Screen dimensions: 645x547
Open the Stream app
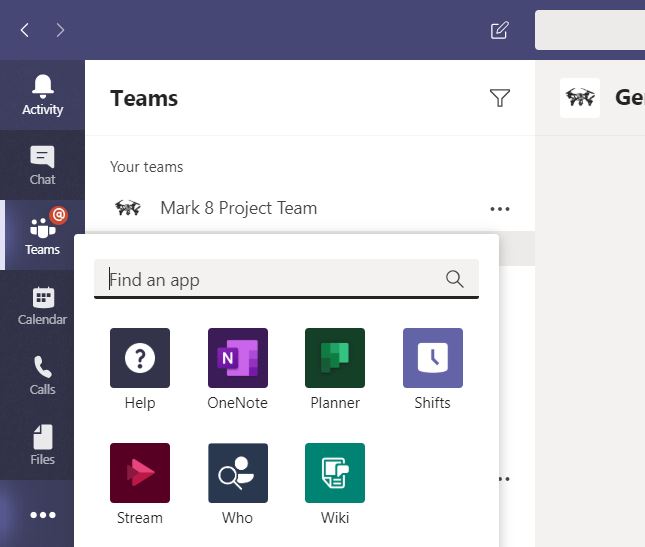[x=140, y=473]
